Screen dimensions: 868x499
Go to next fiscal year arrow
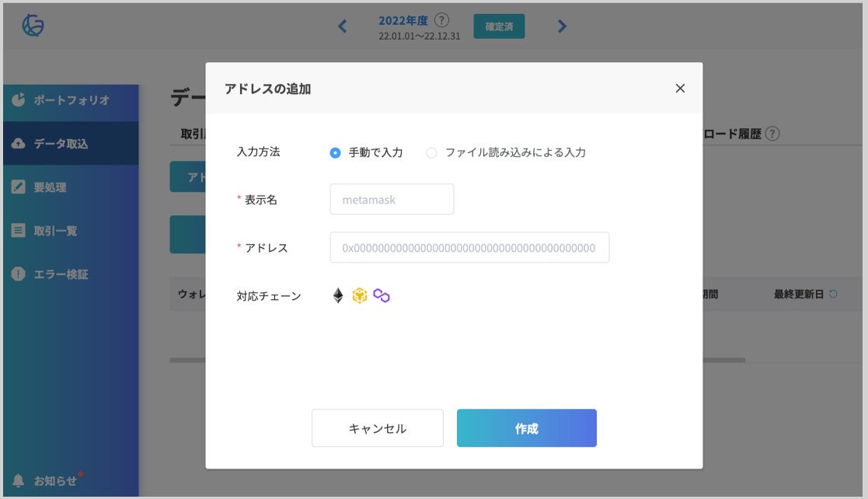pos(562,26)
